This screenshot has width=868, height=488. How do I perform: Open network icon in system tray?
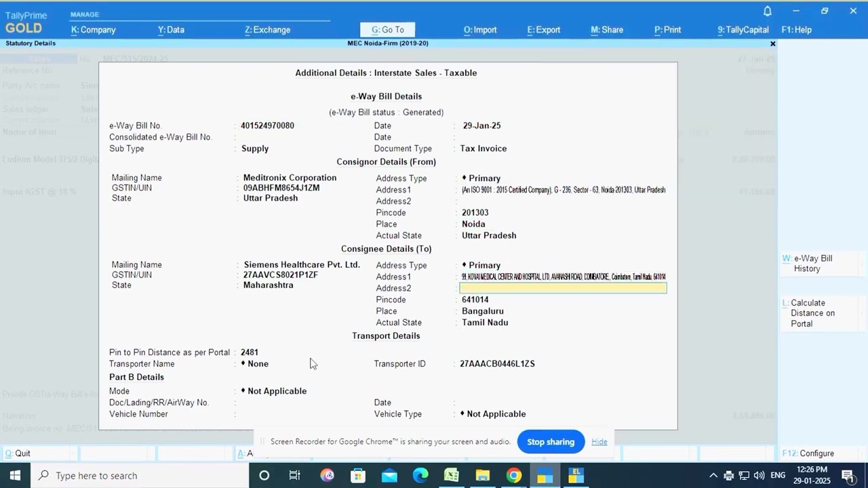pos(744,476)
